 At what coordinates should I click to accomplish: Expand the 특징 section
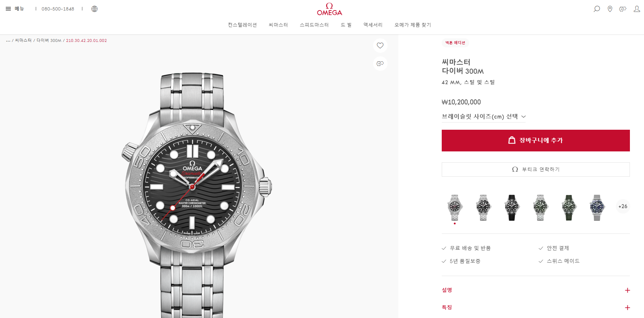click(x=536, y=308)
